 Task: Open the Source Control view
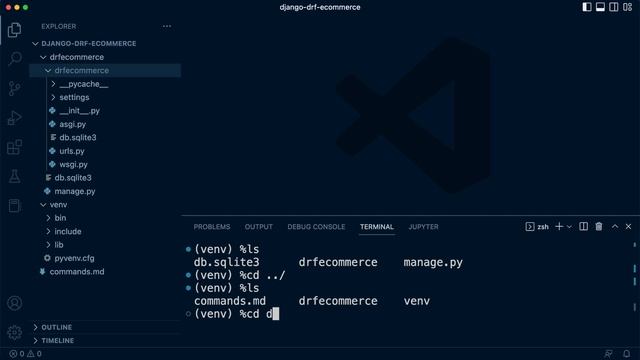(x=14, y=88)
